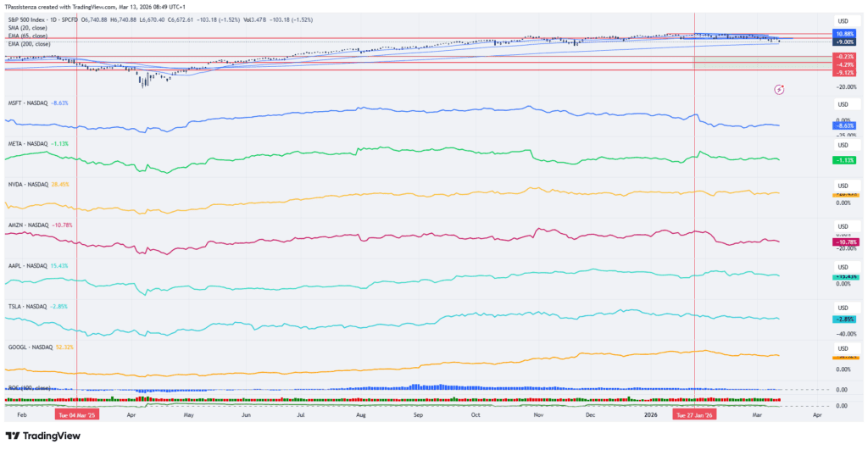Click the blue 10.88% price scale label
The image size is (868, 450).
coord(843,34)
